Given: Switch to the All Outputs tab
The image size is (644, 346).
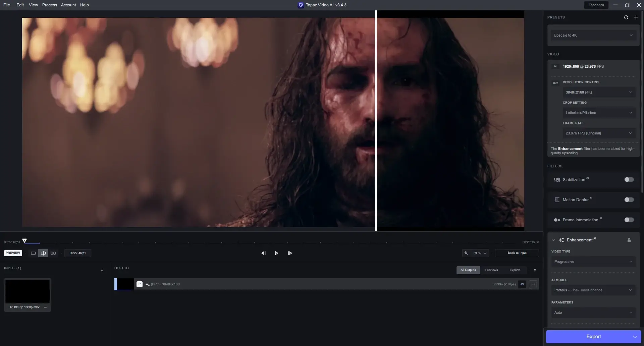Looking at the screenshot, I should (468, 270).
